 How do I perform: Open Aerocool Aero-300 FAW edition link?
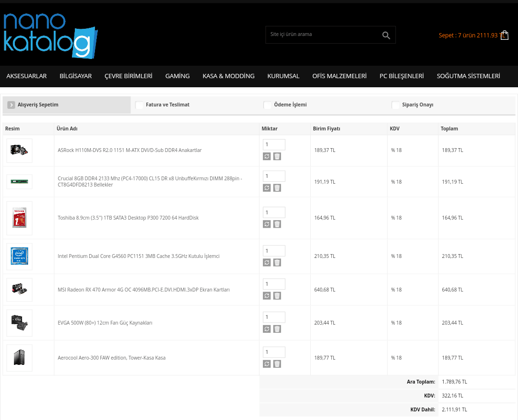point(112,358)
